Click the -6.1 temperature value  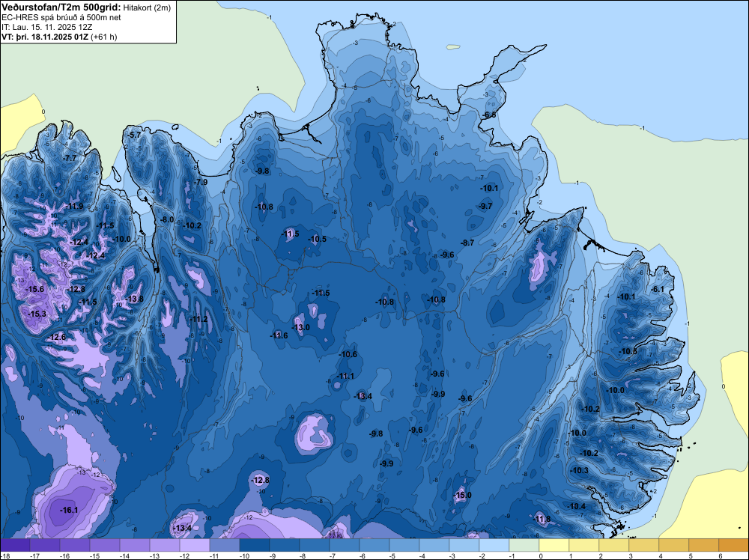[658, 289]
